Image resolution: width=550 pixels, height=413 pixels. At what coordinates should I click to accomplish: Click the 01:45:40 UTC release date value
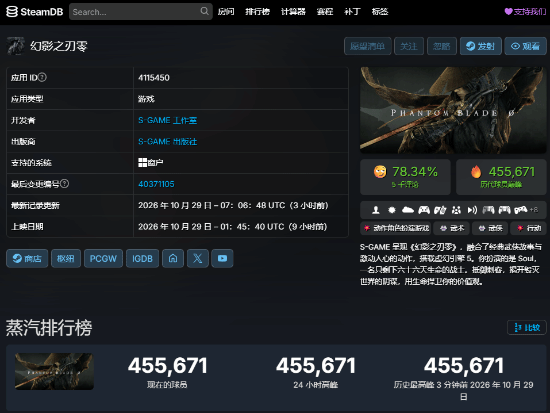click(232, 227)
